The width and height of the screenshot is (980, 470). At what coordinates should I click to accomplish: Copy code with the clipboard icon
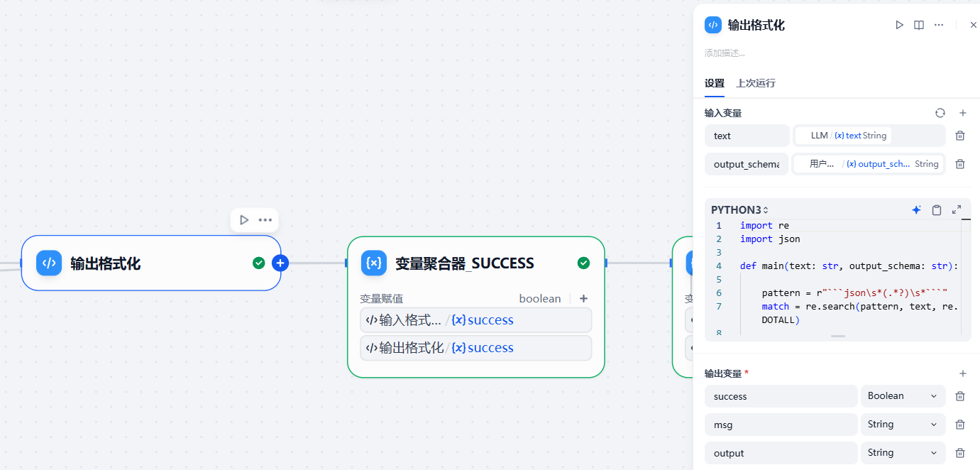(x=937, y=210)
